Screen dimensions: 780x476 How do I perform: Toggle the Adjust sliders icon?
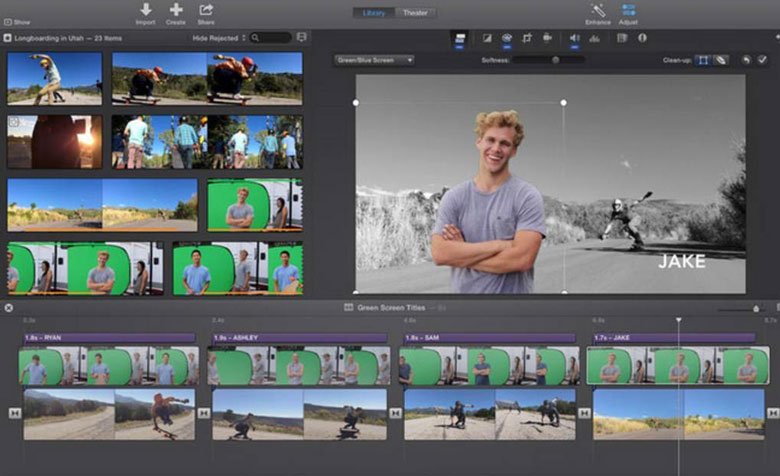[628, 9]
